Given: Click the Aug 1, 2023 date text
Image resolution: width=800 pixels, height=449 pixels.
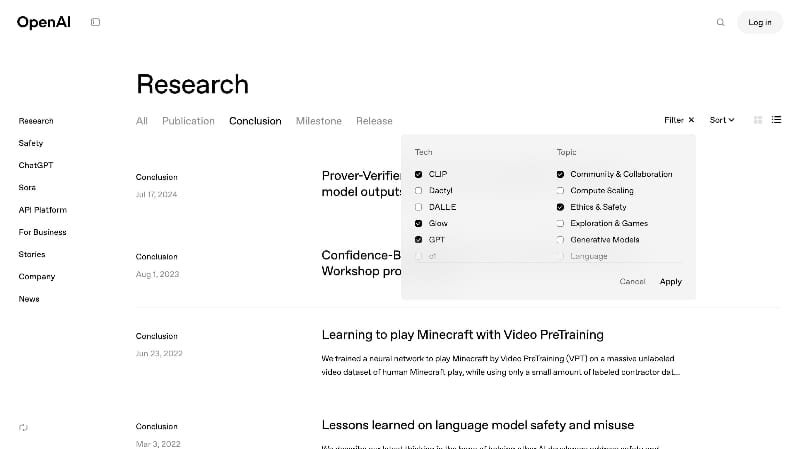Looking at the screenshot, I should click(x=157, y=275).
